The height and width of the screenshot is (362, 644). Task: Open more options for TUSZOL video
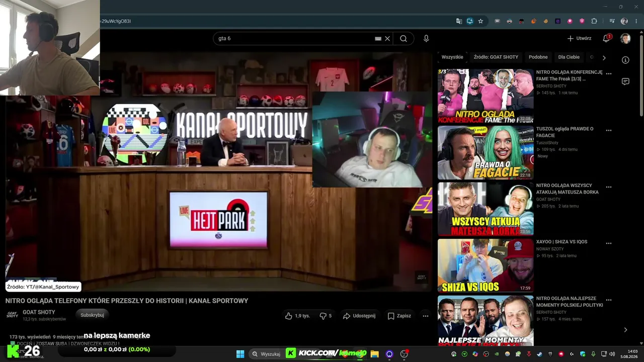(x=609, y=130)
